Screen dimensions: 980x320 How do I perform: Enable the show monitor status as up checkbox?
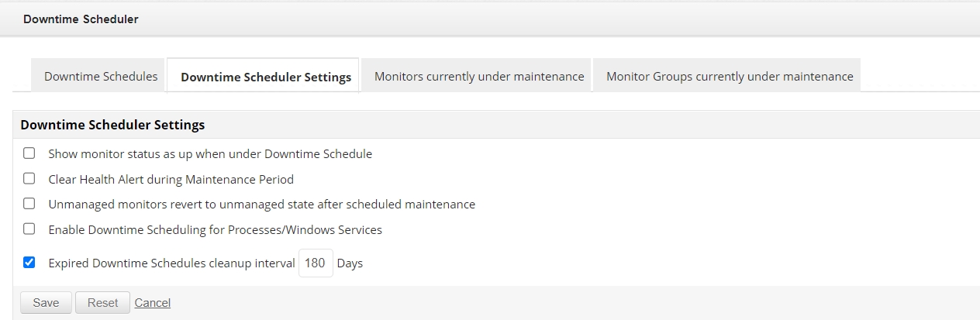click(29, 153)
